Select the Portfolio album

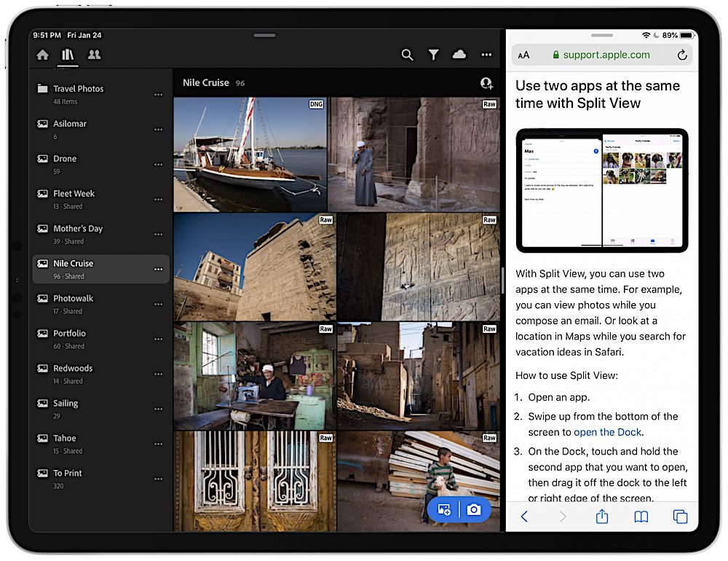click(x=100, y=339)
